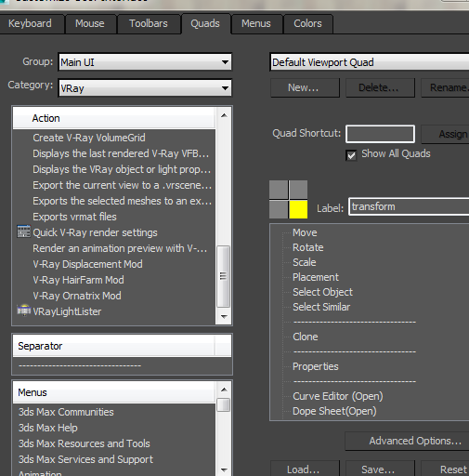
Task: Toggle the Show All Quads checkbox
Action: [351, 154]
